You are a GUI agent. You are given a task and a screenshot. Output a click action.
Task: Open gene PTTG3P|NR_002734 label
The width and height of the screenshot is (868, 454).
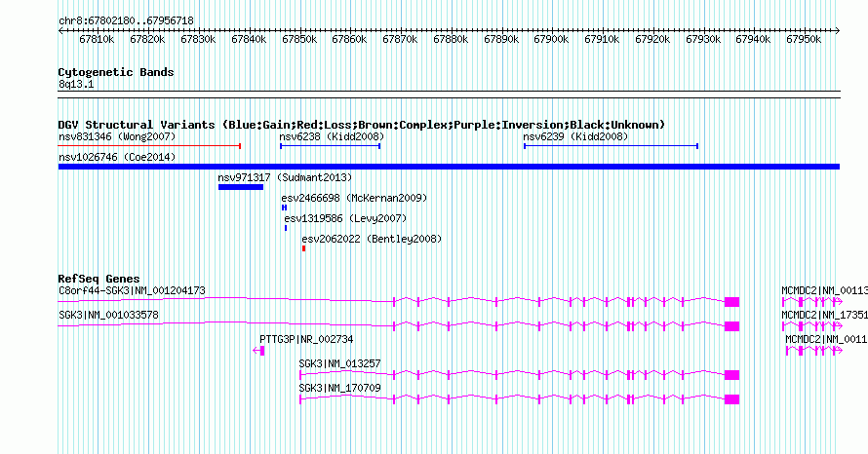[306, 339]
